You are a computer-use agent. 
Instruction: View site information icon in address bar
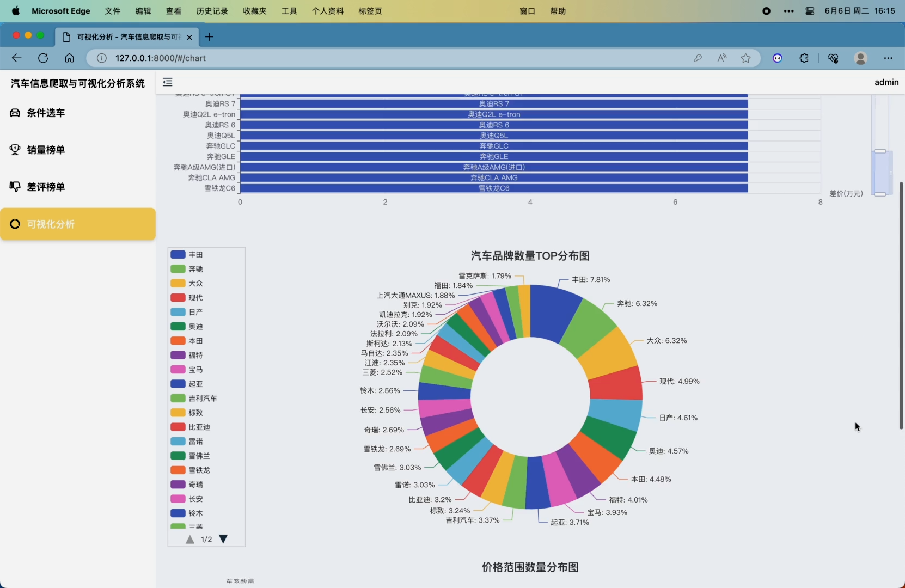click(x=101, y=58)
